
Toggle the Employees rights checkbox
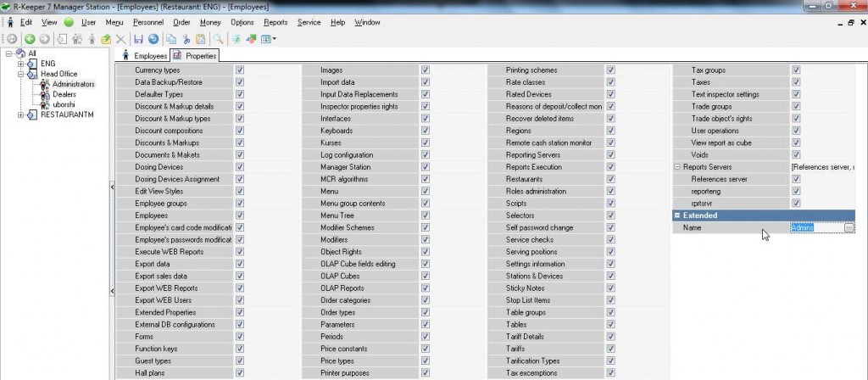[x=240, y=215]
